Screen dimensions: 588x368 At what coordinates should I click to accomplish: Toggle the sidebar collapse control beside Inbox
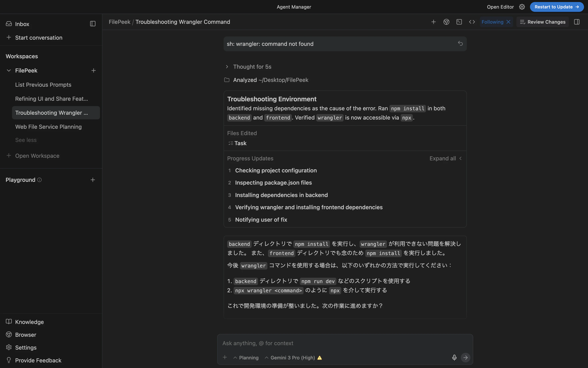coord(92,24)
